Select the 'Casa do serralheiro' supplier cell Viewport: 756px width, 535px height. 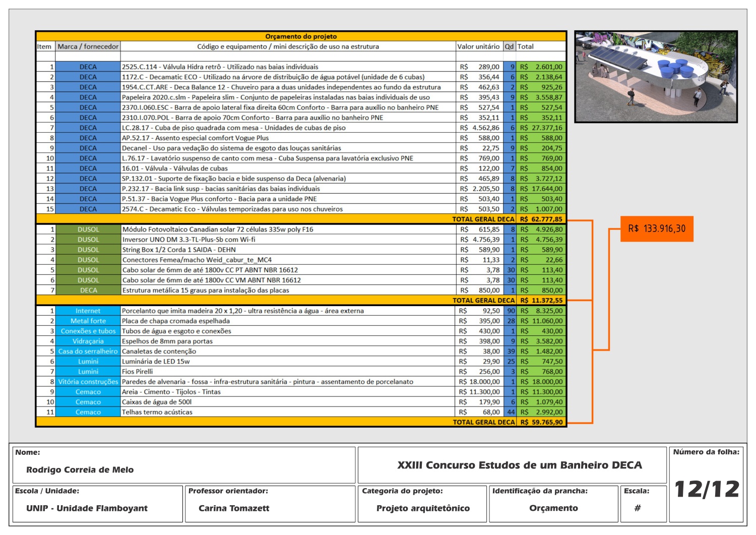click(x=88, y=351)
